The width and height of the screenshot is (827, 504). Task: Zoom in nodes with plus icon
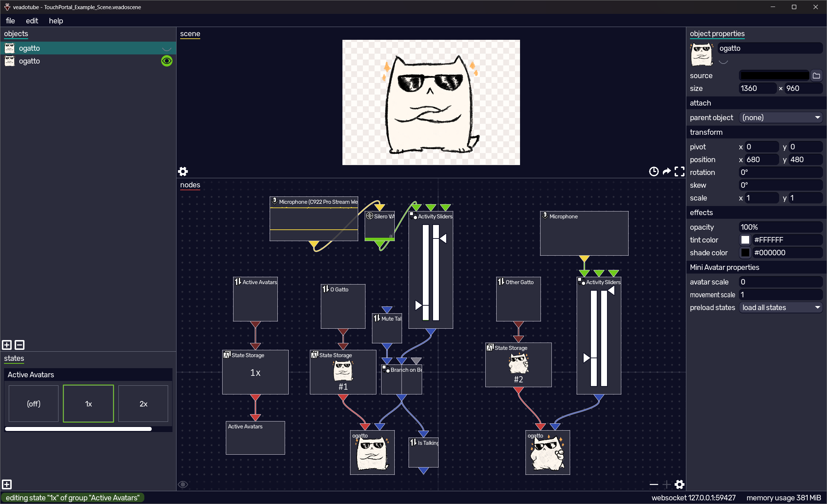(x=667, y=484)
